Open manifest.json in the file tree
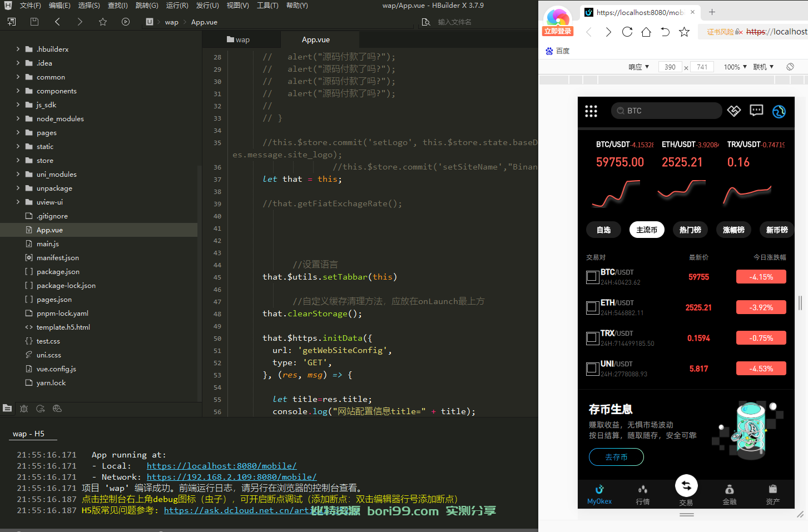808x532 pixels. 58,257
